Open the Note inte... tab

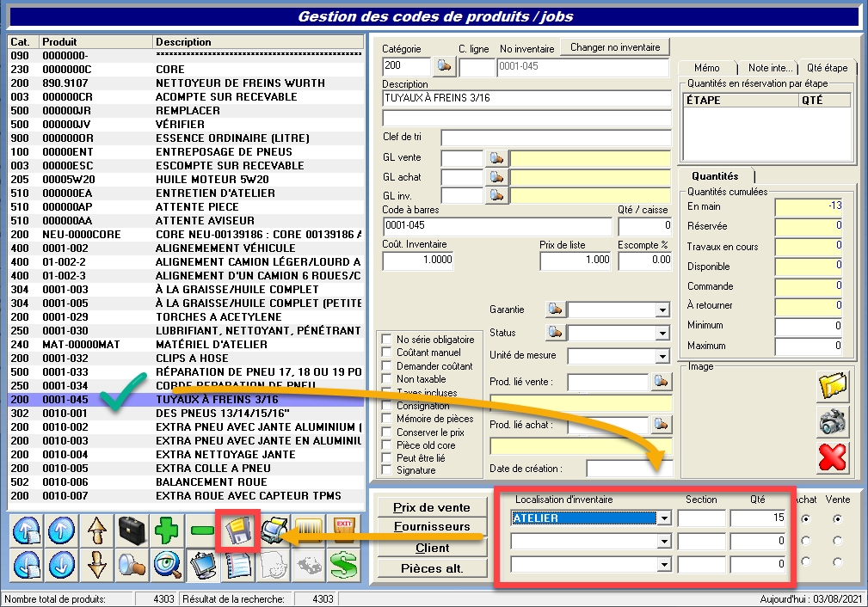(770, 68)
